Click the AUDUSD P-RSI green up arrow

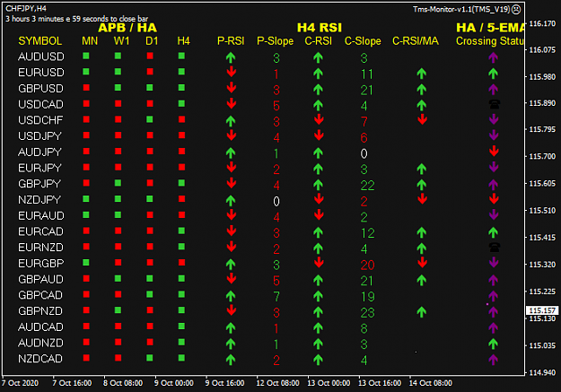point(231,57)
